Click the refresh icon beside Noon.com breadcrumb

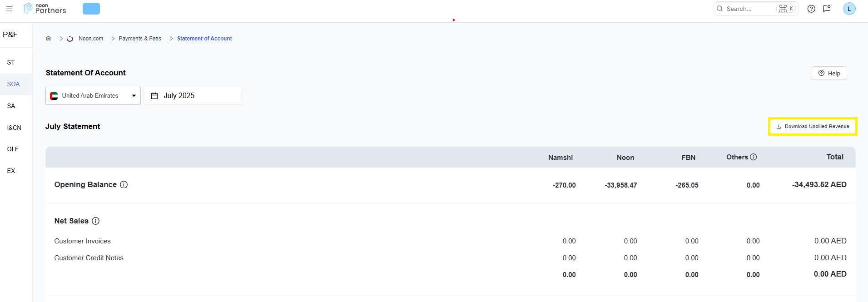point(70,39)
